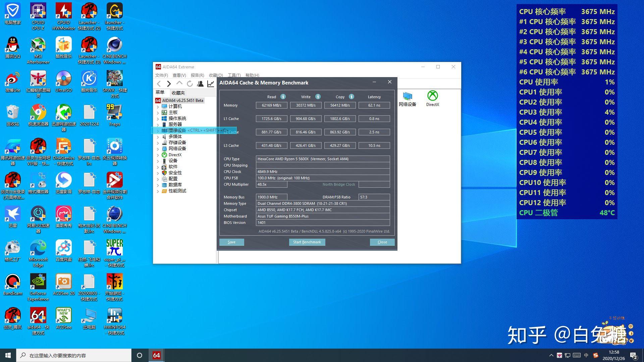Open the 报告(R) menu
Screen dimensions: 644x362
[x=197, y=75]
